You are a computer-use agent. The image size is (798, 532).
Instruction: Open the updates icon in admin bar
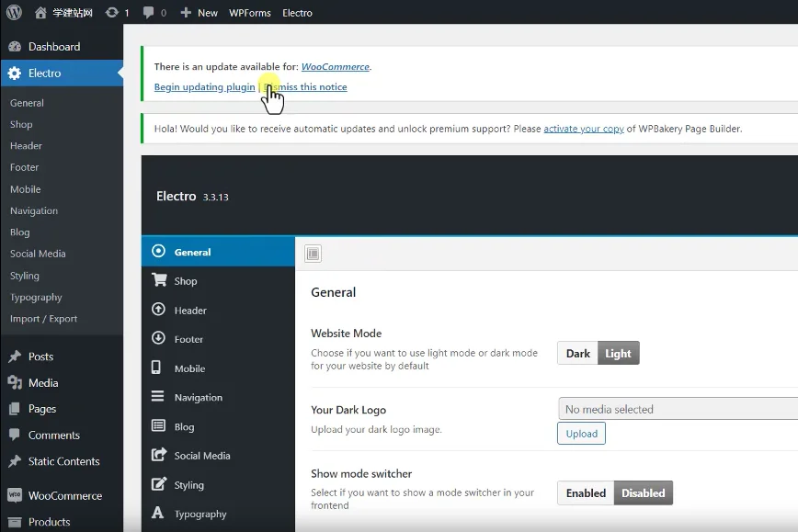[x=112, y=13]
